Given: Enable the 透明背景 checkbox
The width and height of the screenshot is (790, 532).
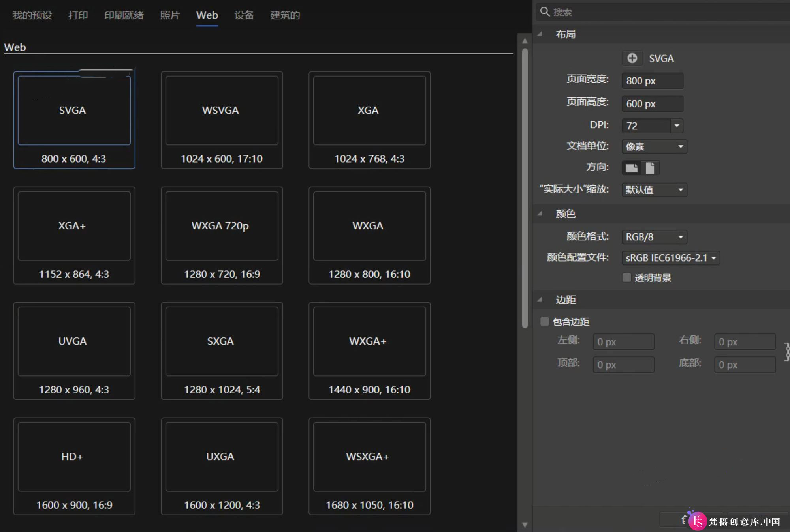Looking at the screenshot, I should click(626, 277).
